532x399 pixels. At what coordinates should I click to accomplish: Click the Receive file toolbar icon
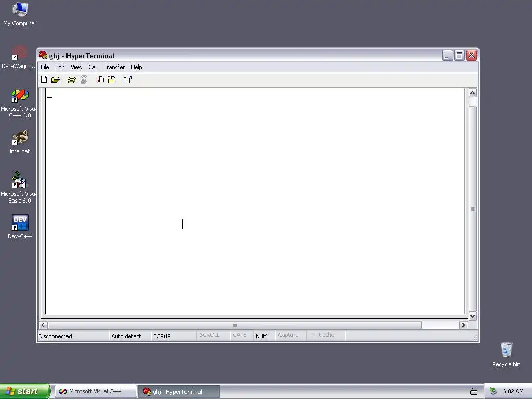[112, 79]
